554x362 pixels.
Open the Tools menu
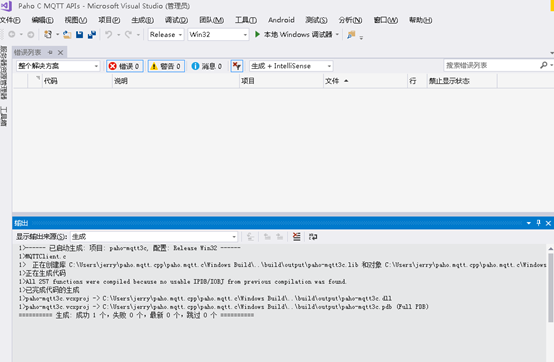point(246,20)
